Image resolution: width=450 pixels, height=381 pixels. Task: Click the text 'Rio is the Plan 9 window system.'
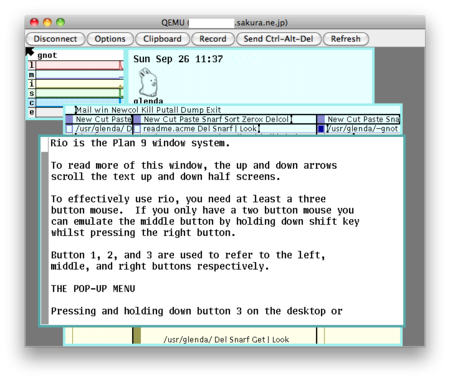pyautogui.click(x=140, y=143)
